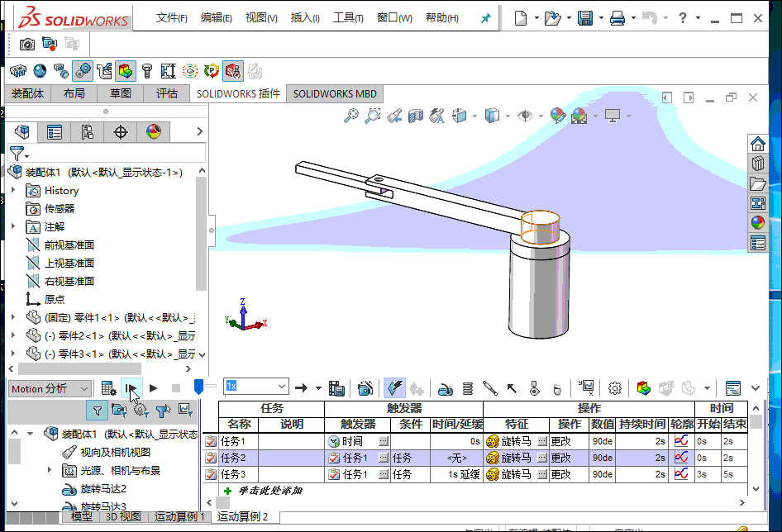Open the Animation Wizard icon
Screen dimensions: 782x532
tap(365, 388)
